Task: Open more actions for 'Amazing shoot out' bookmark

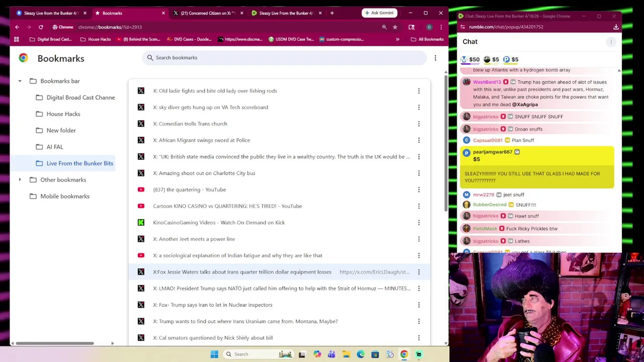Action: tap(419, 173)
